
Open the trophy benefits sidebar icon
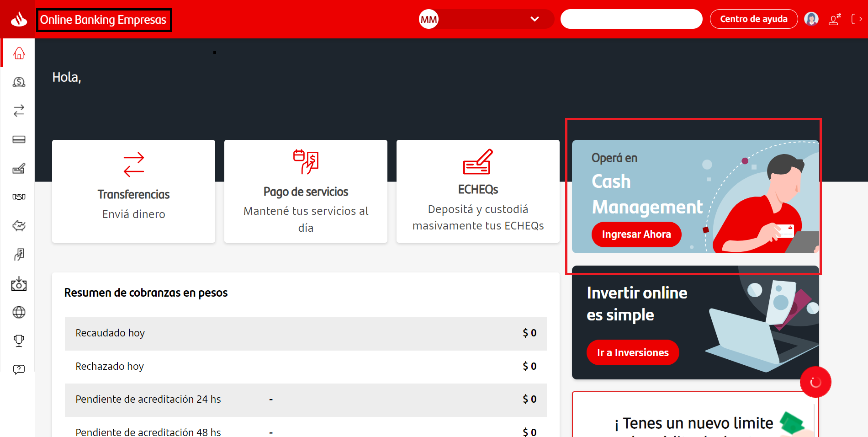pyautogui.click(x=19, y=341)
